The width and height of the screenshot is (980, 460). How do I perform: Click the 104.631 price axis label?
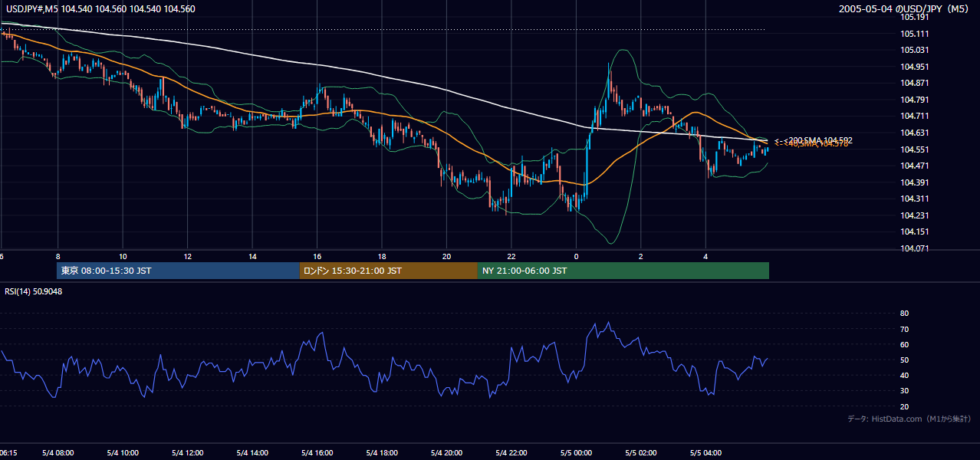(x=913, y=133)
